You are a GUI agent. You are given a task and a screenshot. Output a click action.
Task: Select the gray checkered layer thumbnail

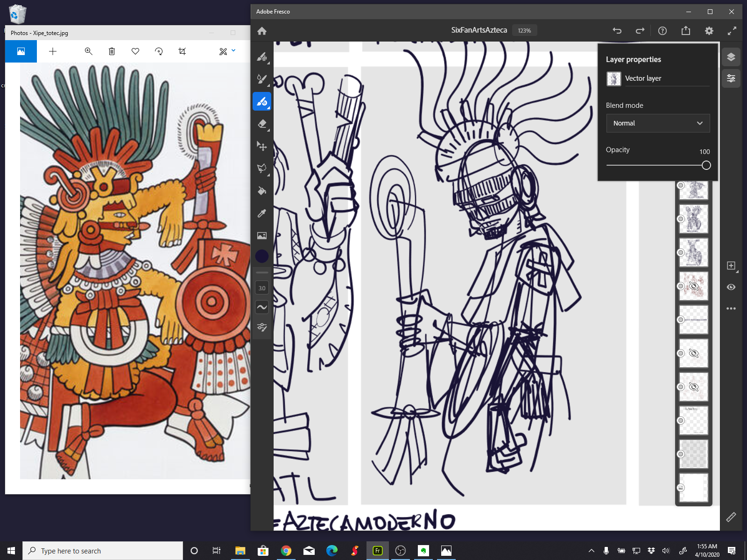click(693, 454)
